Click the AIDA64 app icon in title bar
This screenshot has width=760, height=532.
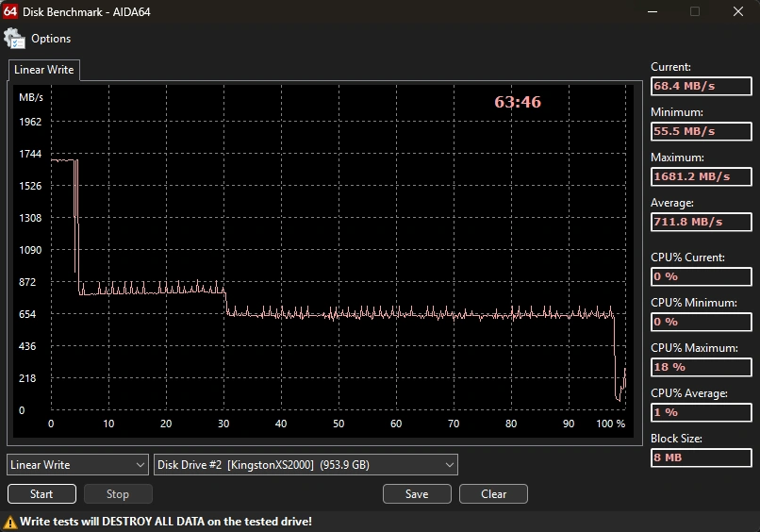[x=10, y=11]
